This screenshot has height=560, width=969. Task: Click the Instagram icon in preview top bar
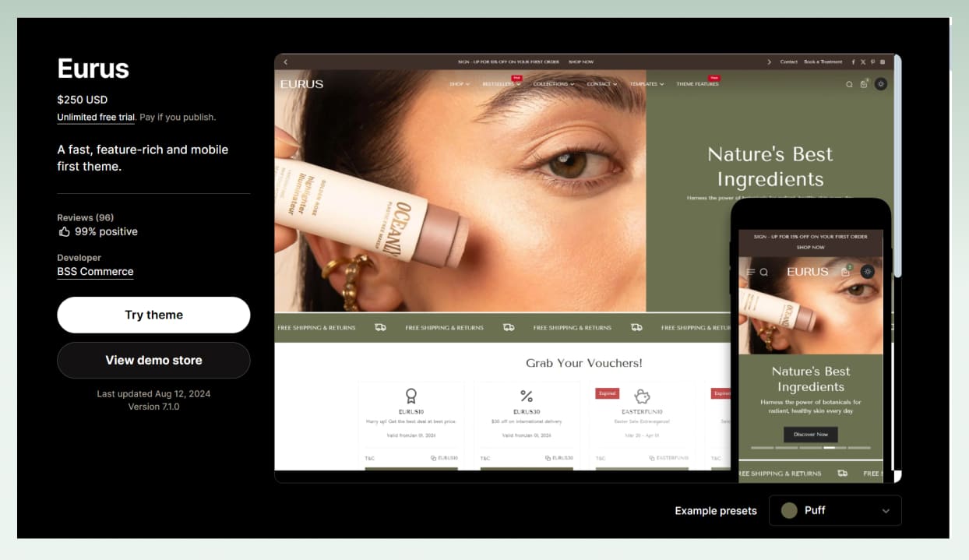pyautogui.click(x=883, y=62)
